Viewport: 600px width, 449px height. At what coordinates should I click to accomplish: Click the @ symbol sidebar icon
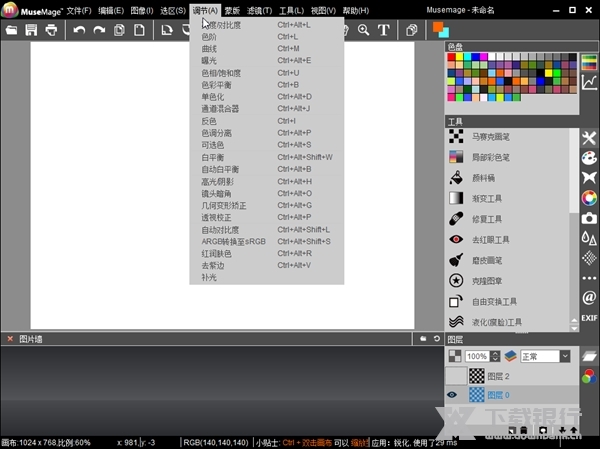coord(589,297)
